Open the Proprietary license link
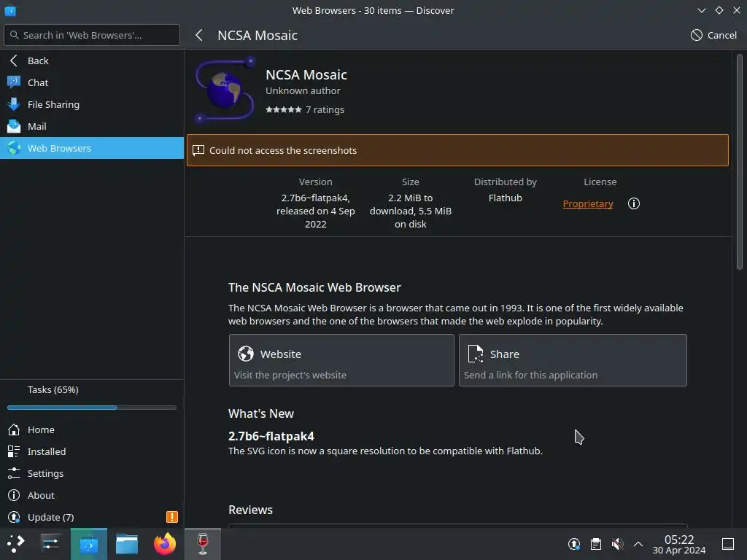The width and height of the screenshot is (747, 560). [x=587, y=204]
